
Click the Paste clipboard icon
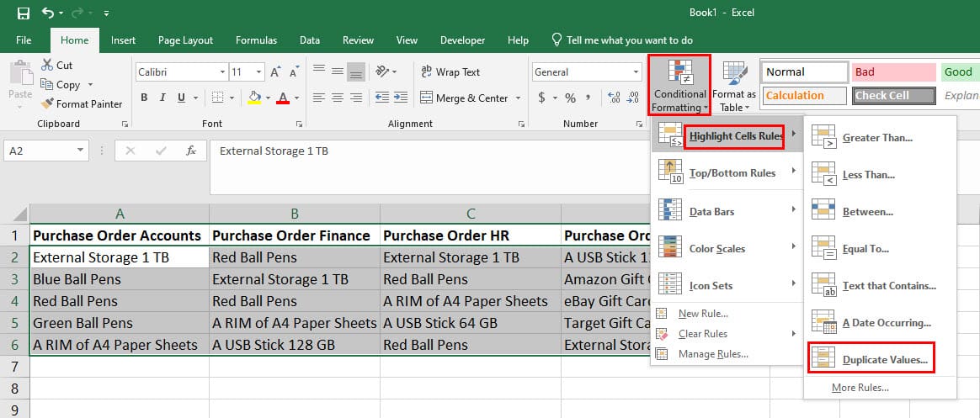(20, 71)
